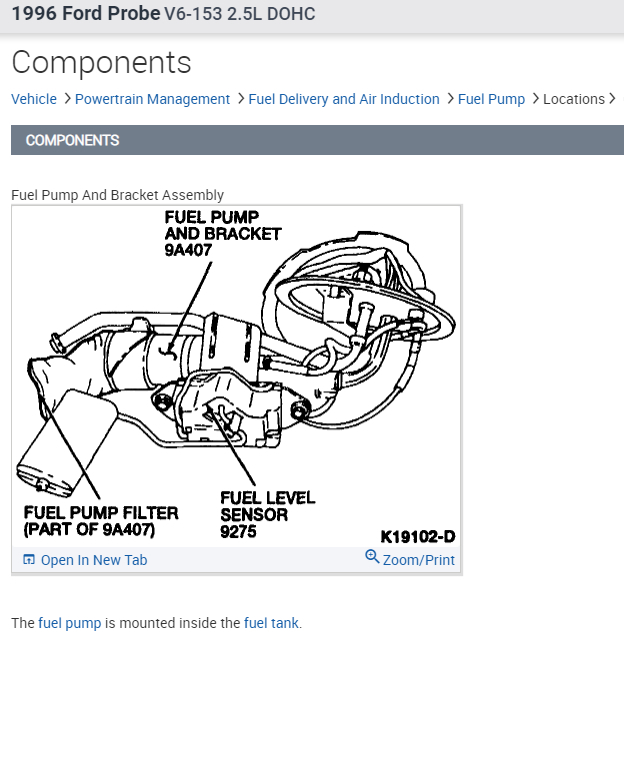Viewport: 624px width, 774px height.
Task: Click the chevron after Fuel Pump breadcrumb
Action: pyautogui.click(x=536, y=99)
